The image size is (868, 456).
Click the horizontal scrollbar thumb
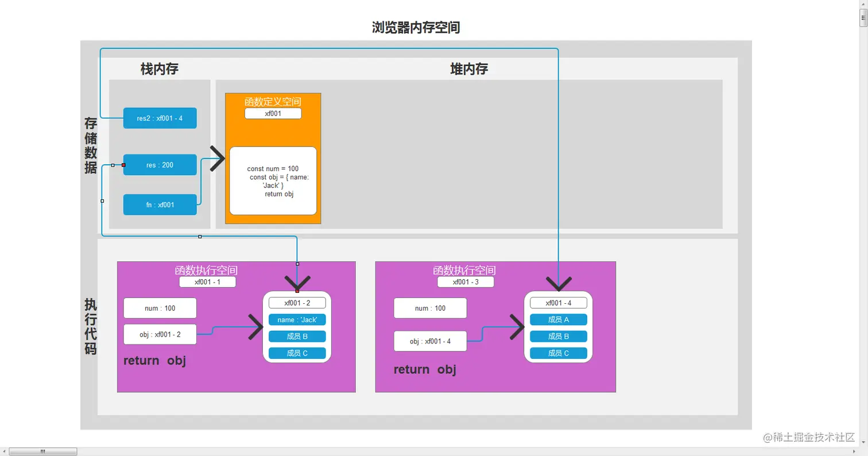click(x=43, y=451)
